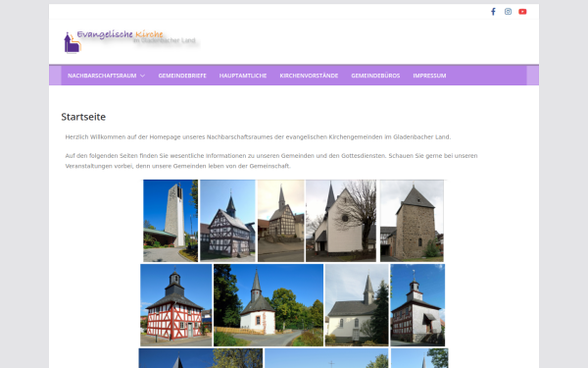Click the 'Herzlich Willkommen' welcome paragraph
Viewport: 588px width, 368px height.
click(258, 137)
